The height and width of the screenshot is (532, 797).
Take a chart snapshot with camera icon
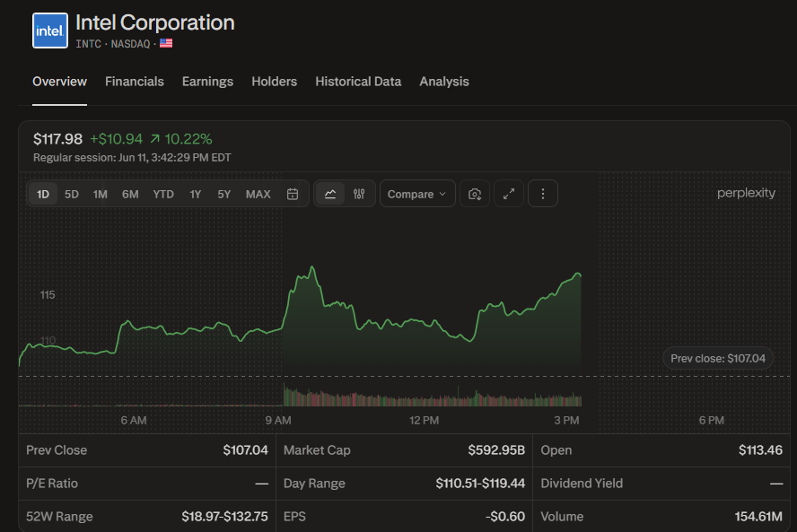[475, 194]
